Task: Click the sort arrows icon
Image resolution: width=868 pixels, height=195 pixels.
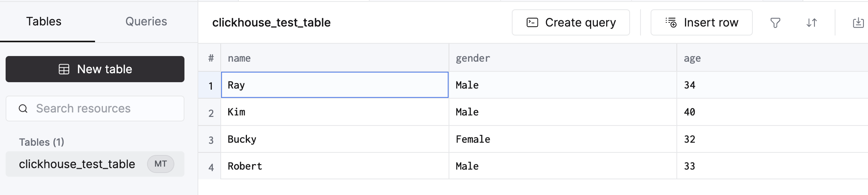Action: point(812,23)
